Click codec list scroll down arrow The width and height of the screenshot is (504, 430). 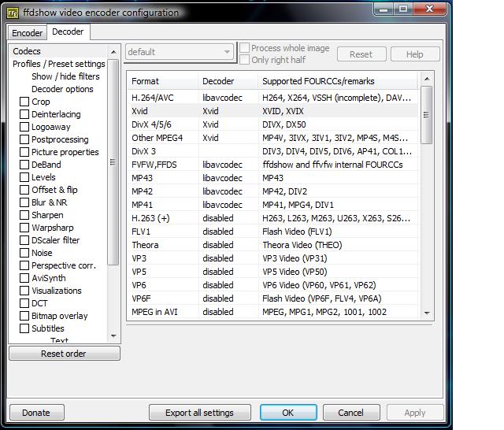point(427,313)
